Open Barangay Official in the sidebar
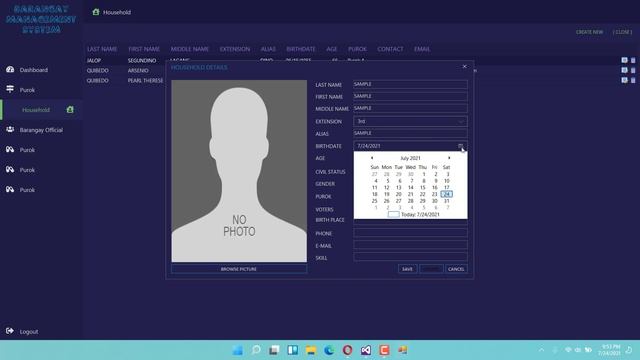640x360 pixels. (41, 130)
